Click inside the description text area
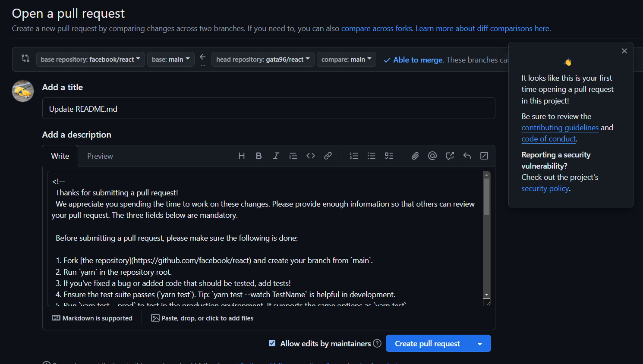The width and height of the screenshot is (643, 364). coord(265,238)
